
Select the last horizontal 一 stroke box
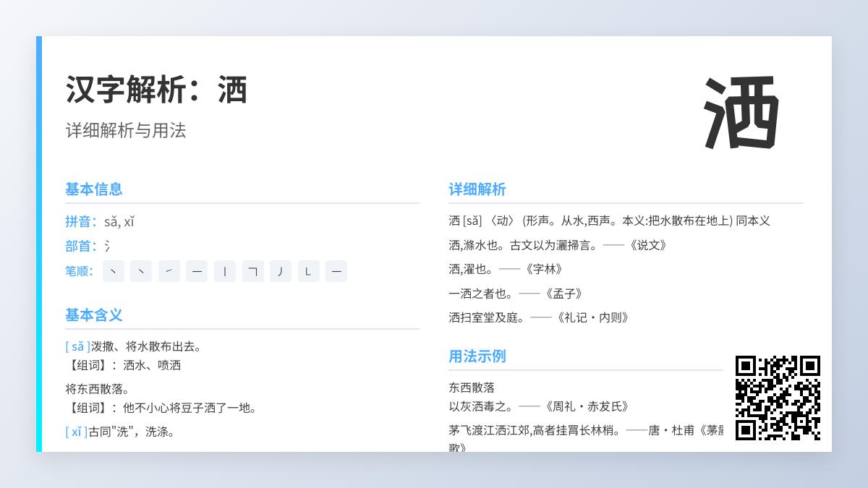coord(336,271)
